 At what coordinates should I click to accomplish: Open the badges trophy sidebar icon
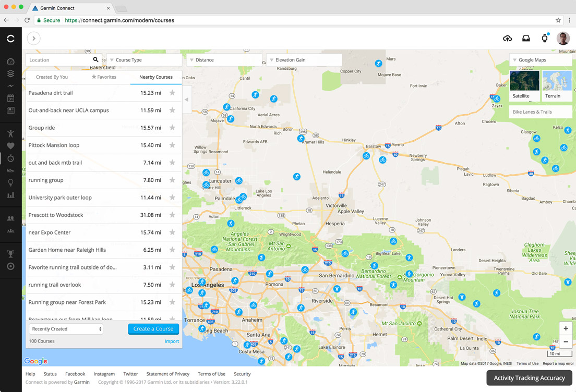click(x=10, y=254)
